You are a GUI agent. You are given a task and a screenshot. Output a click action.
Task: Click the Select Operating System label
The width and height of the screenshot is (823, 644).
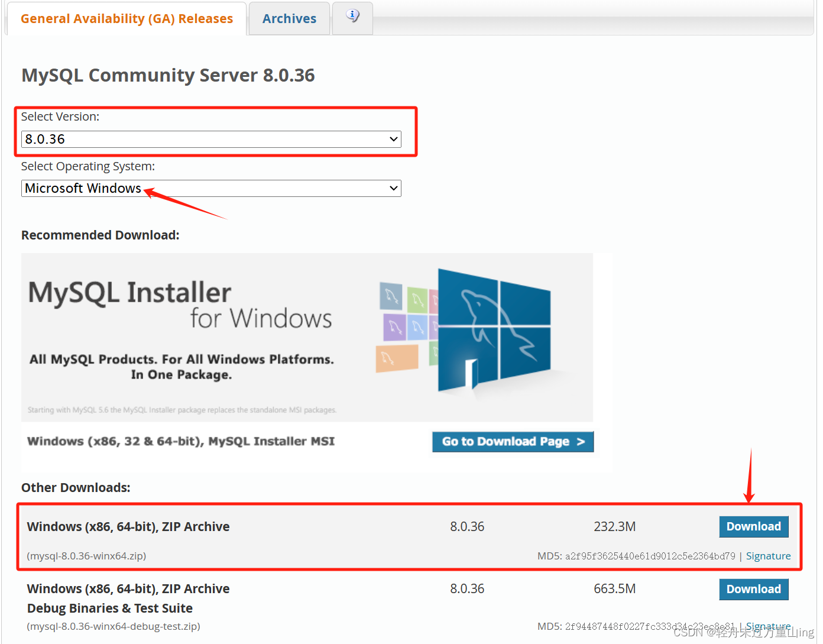click(x=88, y=167)
